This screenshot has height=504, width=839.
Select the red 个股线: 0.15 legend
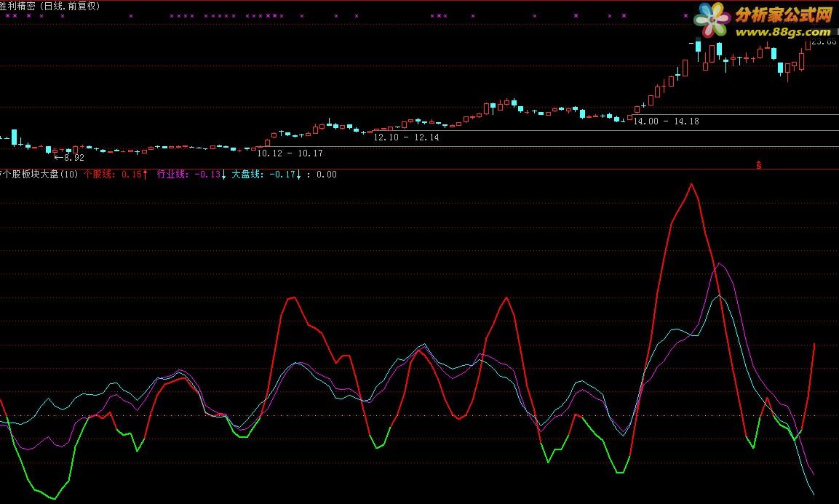pyautogui.click(x=112, y=175)
